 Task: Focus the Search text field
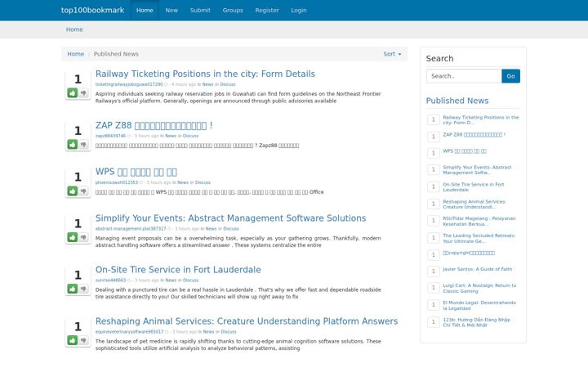click(x=464, y=76)
